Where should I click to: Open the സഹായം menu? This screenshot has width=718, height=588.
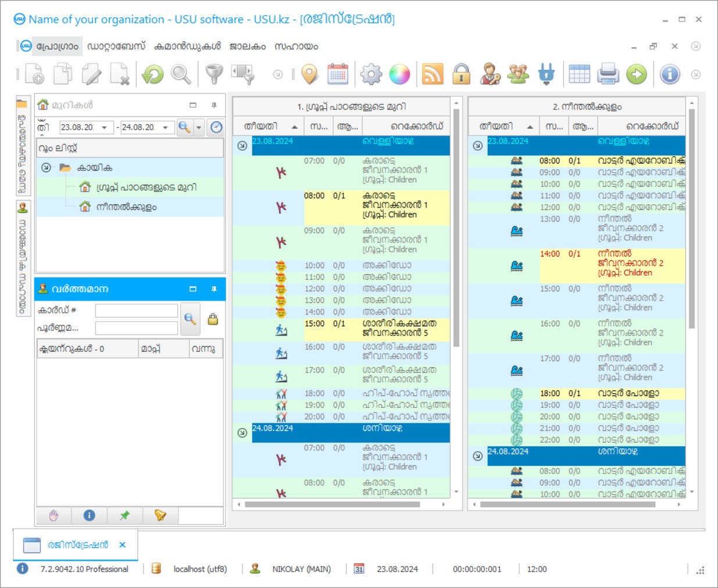coord(296,47)
